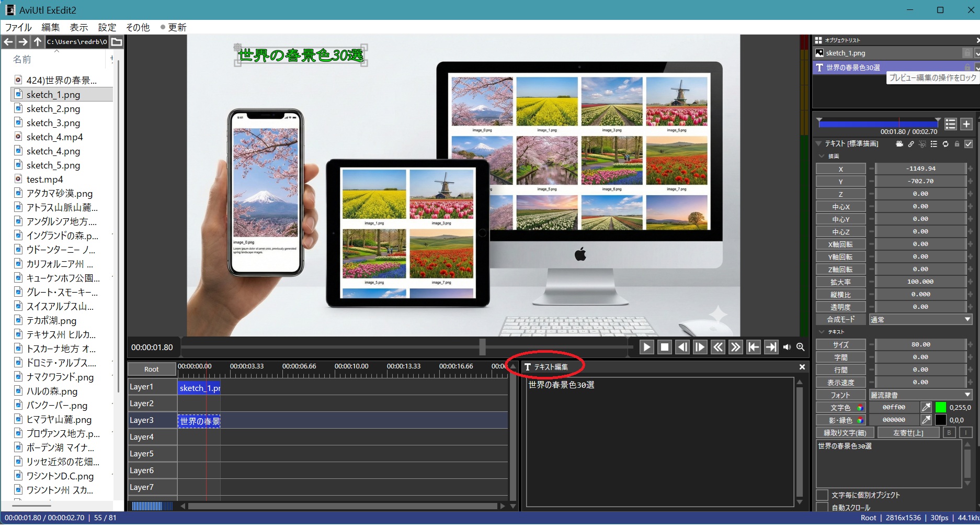Click the green 文字色 color swatch

940,407
